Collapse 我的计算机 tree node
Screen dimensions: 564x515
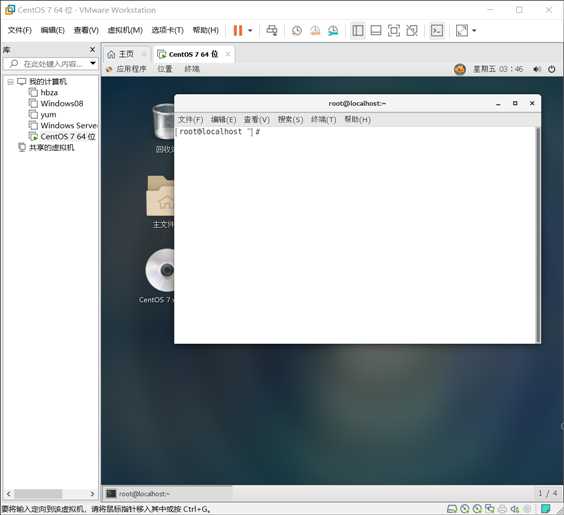pos(10,82)
